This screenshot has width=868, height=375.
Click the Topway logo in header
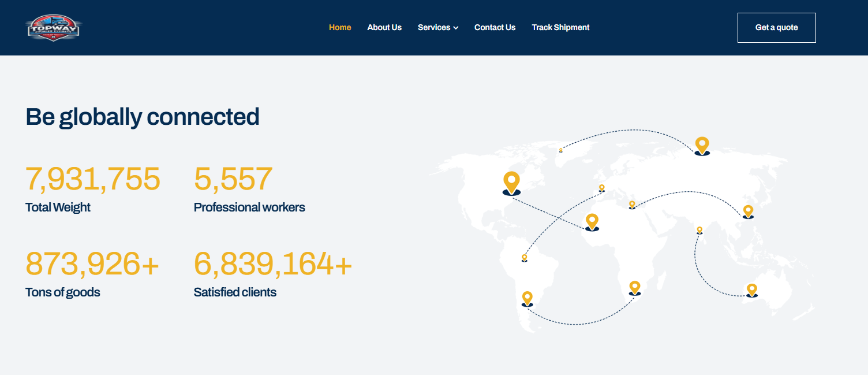[54, 28]
